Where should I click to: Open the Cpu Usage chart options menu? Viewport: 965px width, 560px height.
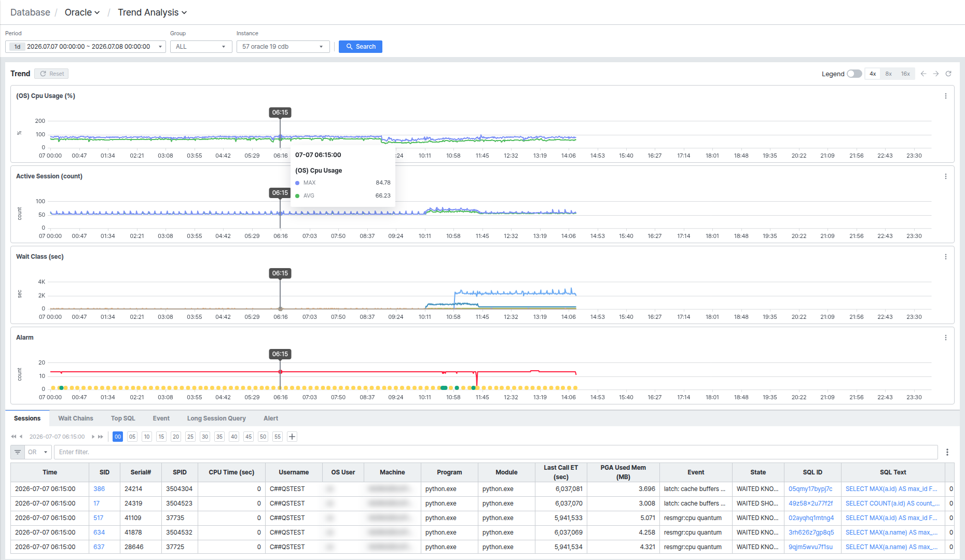coord(946,96)
